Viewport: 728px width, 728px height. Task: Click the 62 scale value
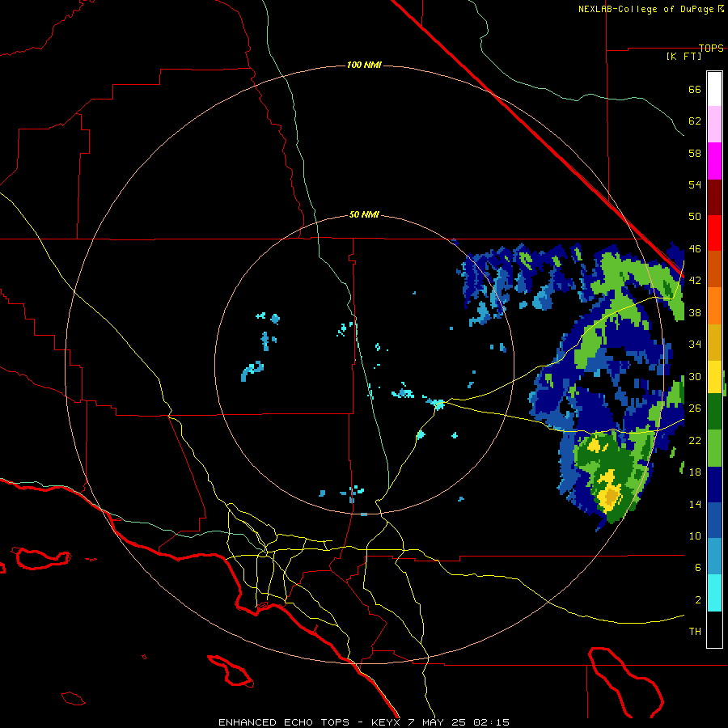pyautogui.click(x=695, y=121)
